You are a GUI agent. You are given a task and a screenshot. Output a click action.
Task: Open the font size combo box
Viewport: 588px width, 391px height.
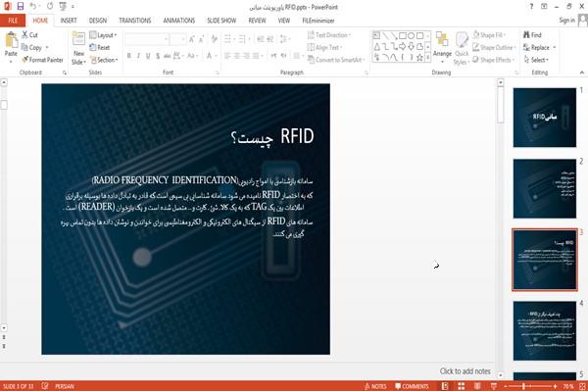[x=177, y=39]
